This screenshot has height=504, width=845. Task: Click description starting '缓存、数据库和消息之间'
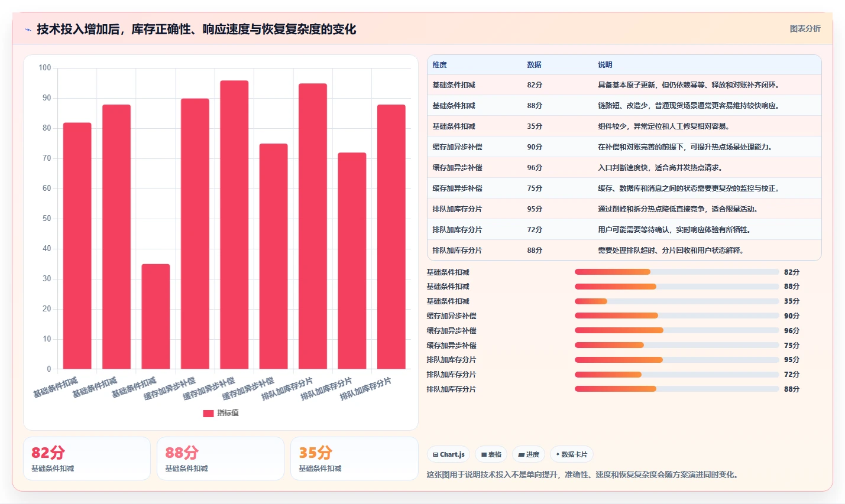tap(689, 188)
